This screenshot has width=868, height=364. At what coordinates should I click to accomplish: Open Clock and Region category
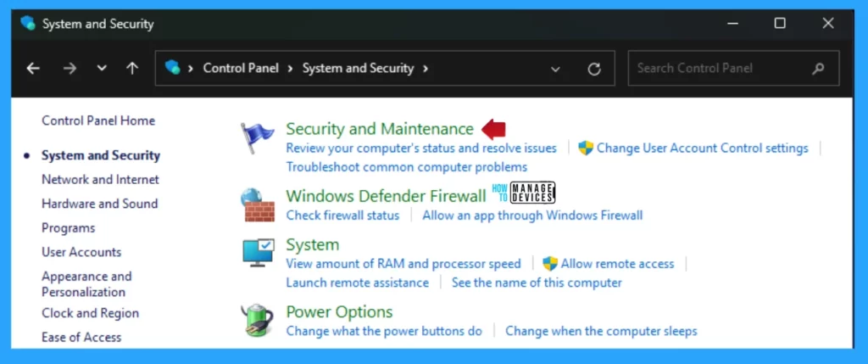point(90,313)
